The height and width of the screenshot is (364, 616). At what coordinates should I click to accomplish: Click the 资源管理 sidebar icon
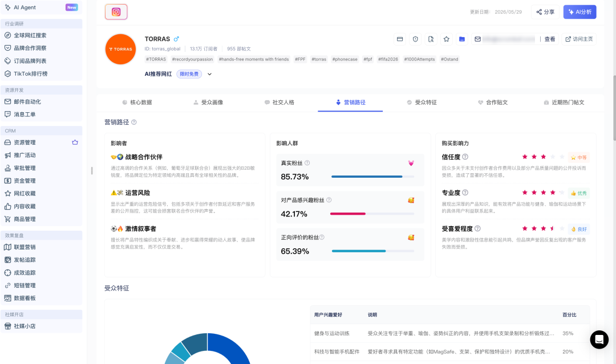tap(7, 142)
